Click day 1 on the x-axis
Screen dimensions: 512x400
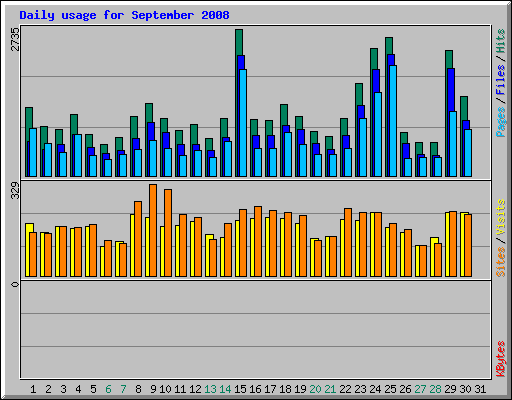[x=33, y=389]
